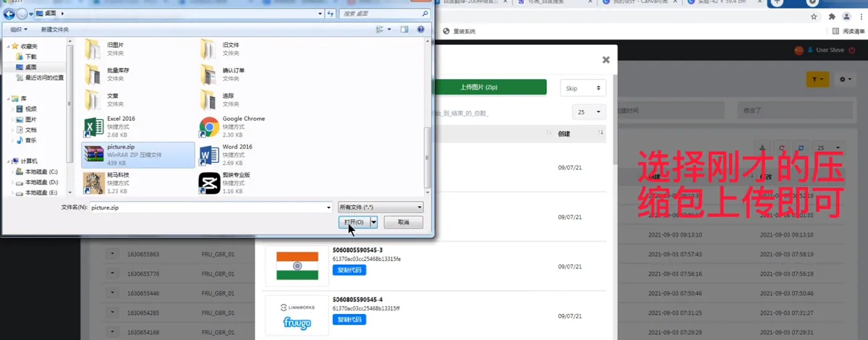Expand row 1630655776 action dropdown

point(112,273)
